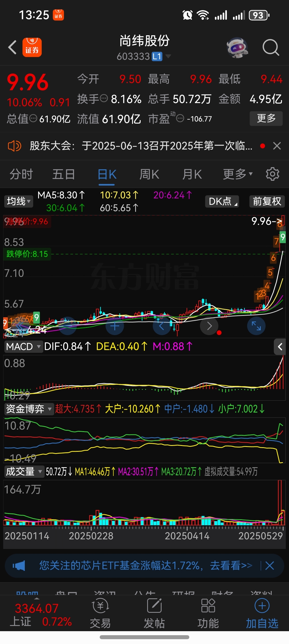
Task: Tap the 市盈 info circle icon
Action: tap(180, 118)
